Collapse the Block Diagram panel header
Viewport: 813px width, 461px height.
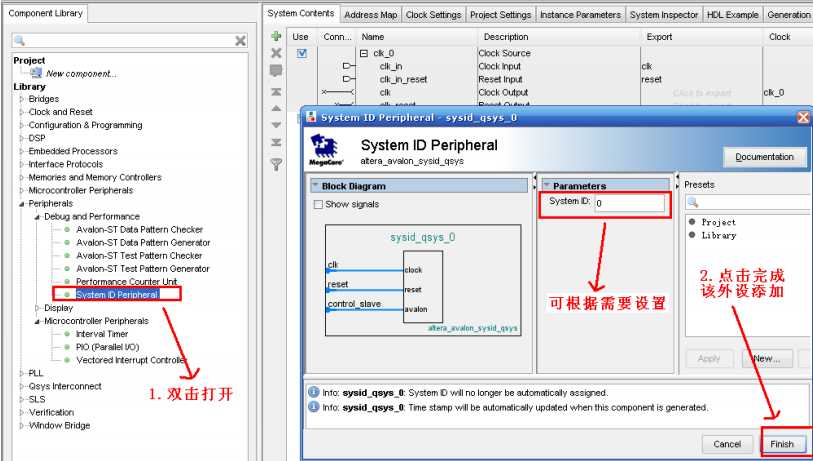point(315,186)
